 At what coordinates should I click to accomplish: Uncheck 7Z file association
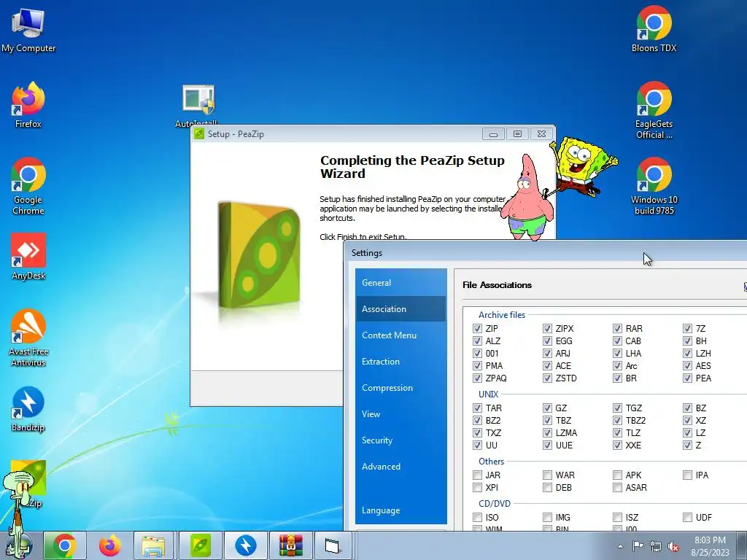tap(687, 328)
